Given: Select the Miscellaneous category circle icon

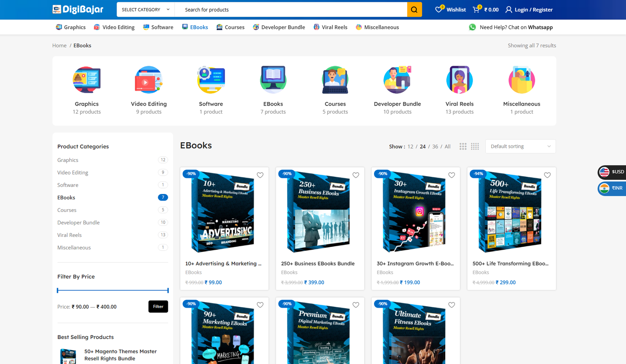Looking at the screenshot, I should pyautogui.click(x=522, y=80).
